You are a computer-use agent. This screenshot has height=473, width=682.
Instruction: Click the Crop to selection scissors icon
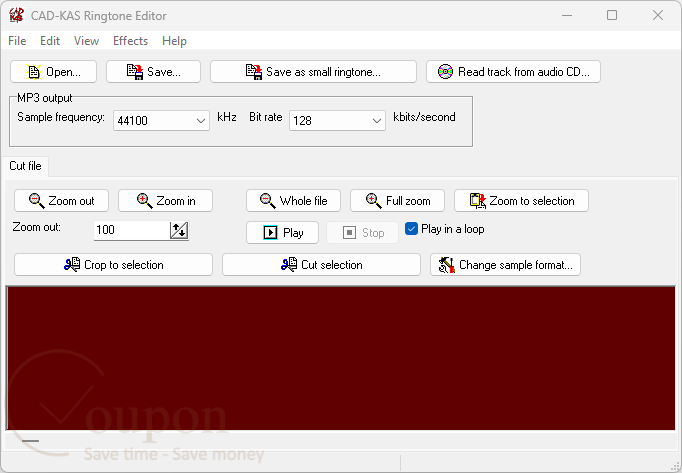(x=72, y=264)
